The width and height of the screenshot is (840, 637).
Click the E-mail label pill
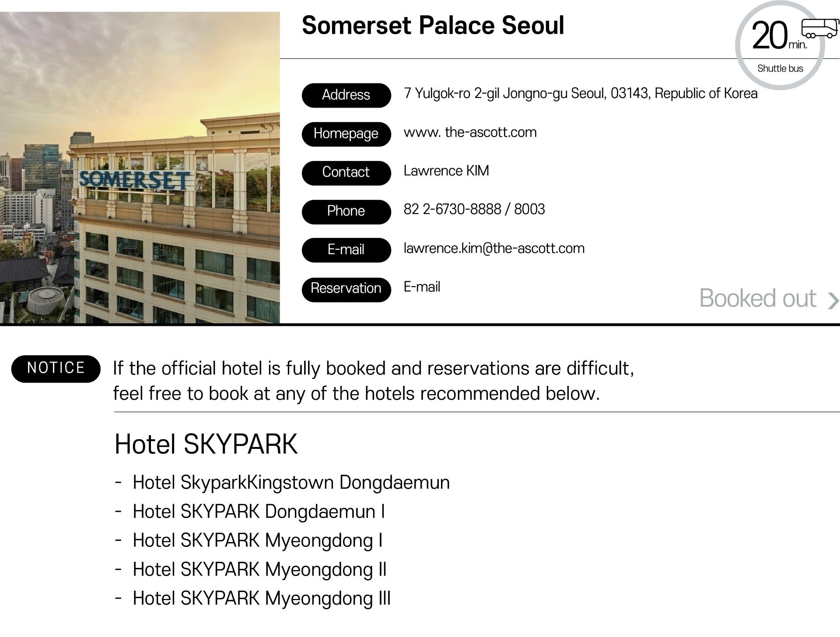(x=346, y=250)
